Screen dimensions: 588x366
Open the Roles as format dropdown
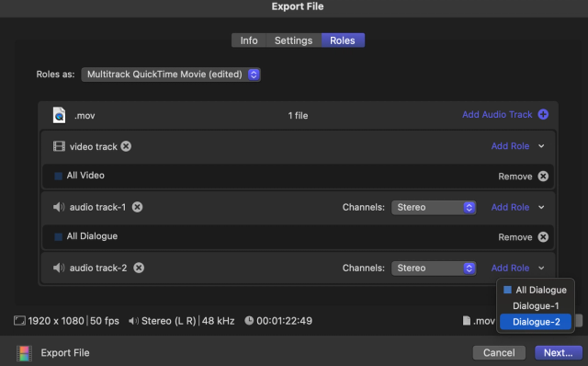tap(171, 74)
